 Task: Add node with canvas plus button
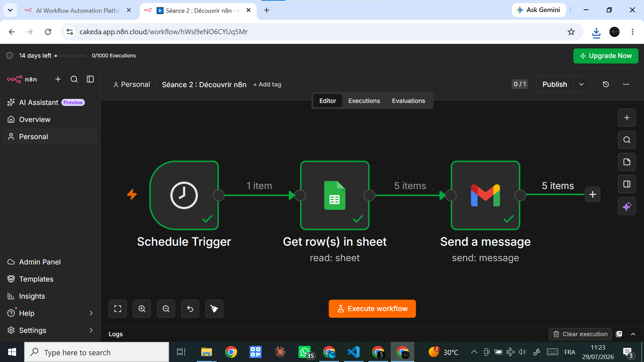pyautogui.click(x=627, y=118)
